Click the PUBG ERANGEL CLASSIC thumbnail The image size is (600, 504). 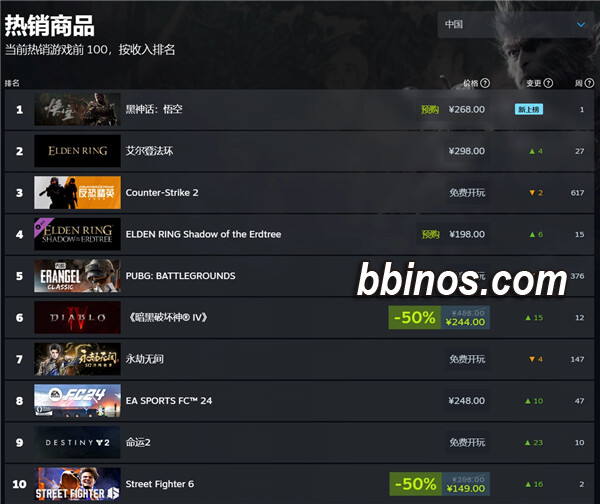tap(77, 276)
